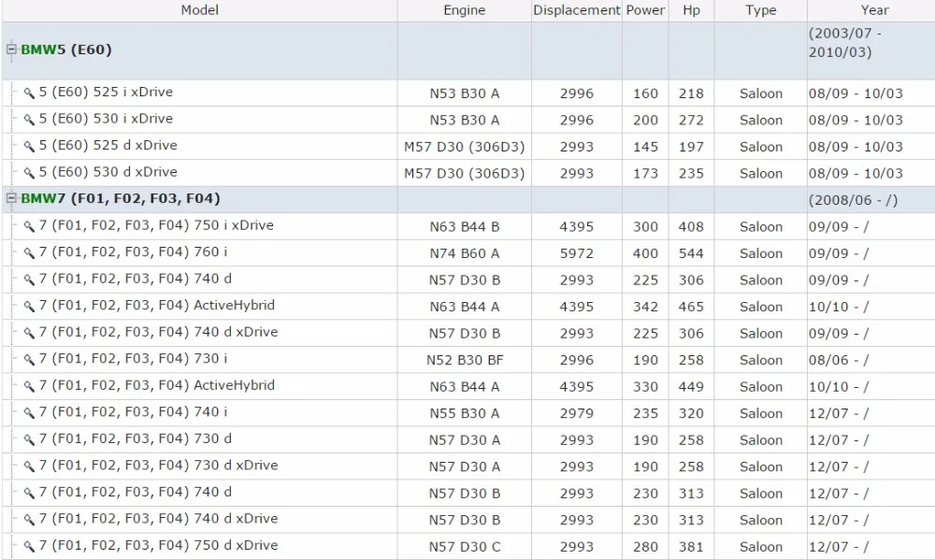The image size is (935, 560).
Task: Click the power value 173
Action: (645, 174)
